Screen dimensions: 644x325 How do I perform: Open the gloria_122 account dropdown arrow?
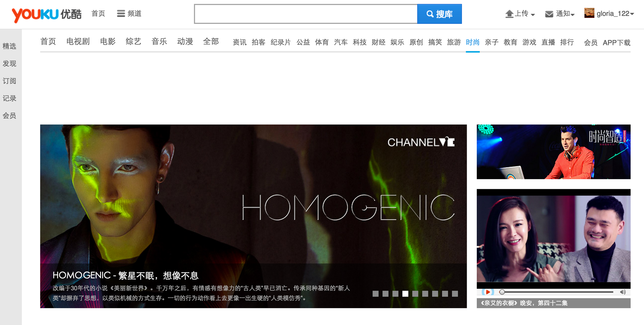coord(632,14)
